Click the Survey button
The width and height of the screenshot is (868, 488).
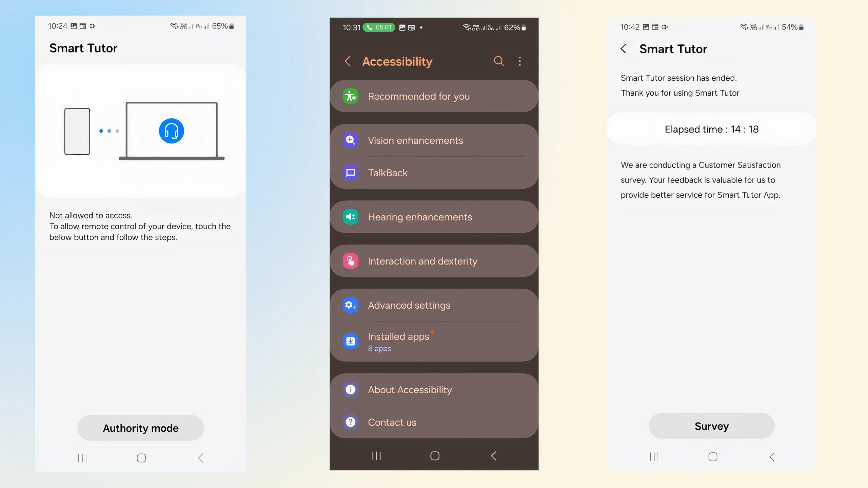(x=712, y=426)
